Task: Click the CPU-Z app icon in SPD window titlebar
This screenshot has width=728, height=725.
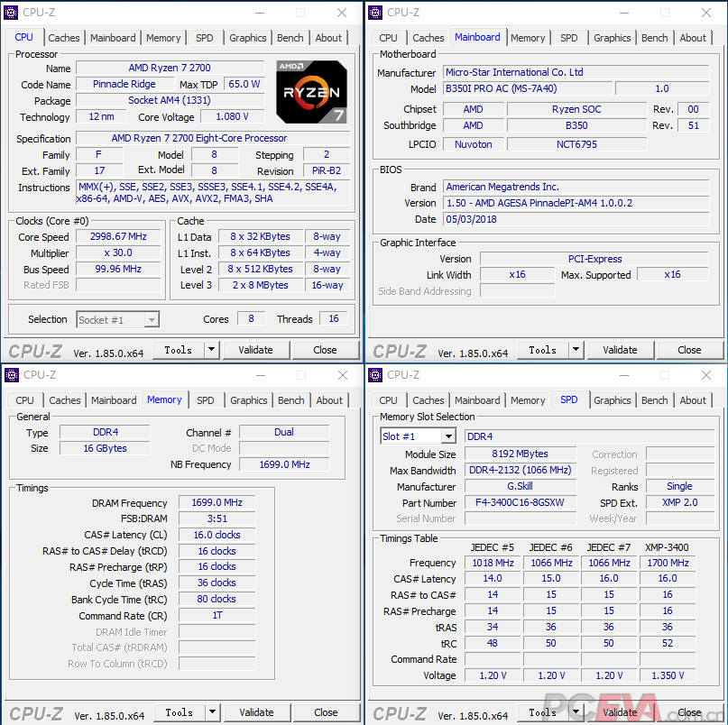Action: pos(375,374)
